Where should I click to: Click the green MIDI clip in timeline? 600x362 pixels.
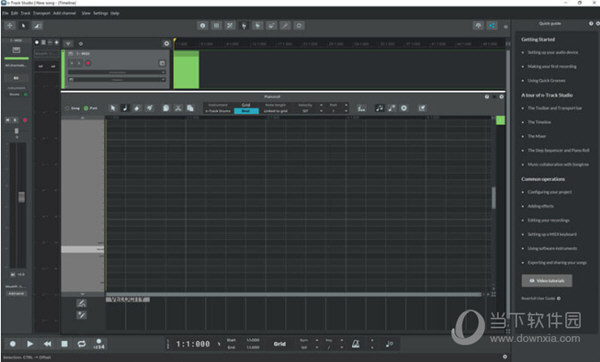(186, 69)
